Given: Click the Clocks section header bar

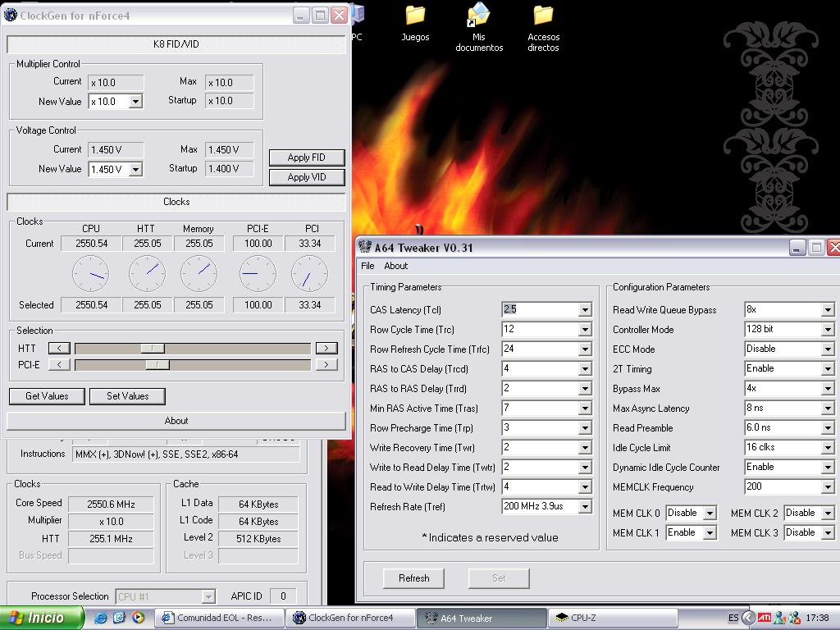Looking at the screenshot, I should point(176,202).
